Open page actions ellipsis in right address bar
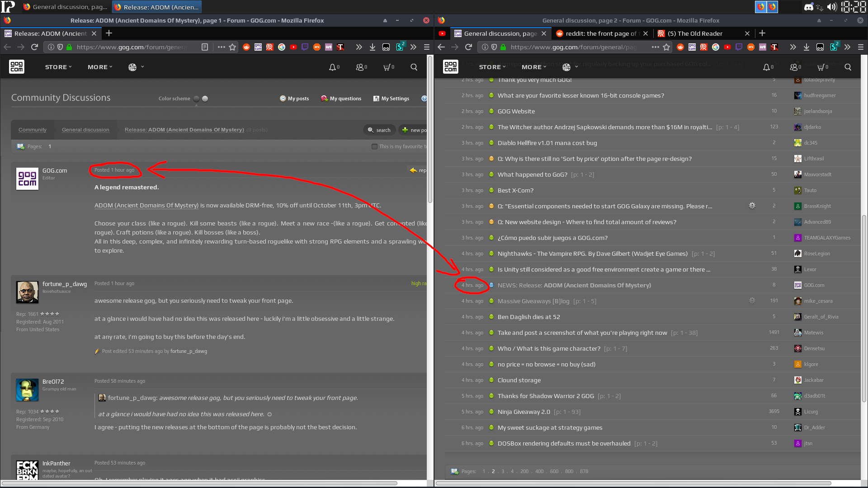868x488 pixels. [655, 47]
